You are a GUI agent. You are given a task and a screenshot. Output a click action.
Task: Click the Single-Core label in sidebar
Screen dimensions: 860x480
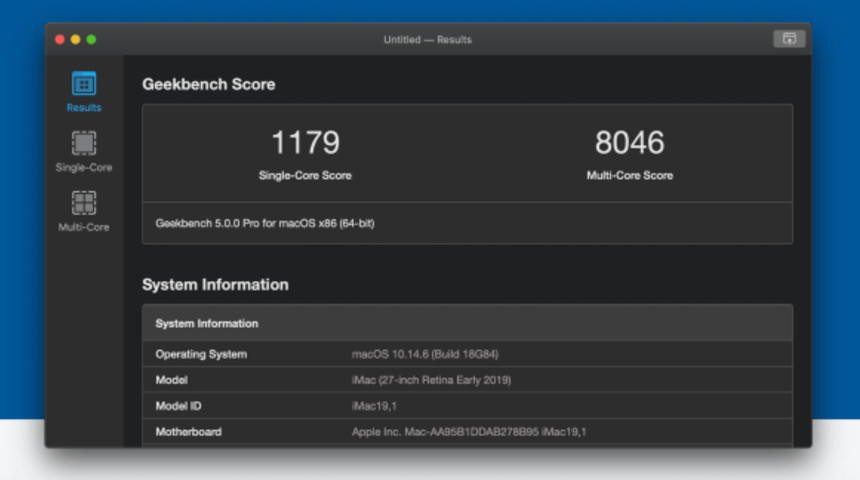pyautogui.click(x=84, y=167)
